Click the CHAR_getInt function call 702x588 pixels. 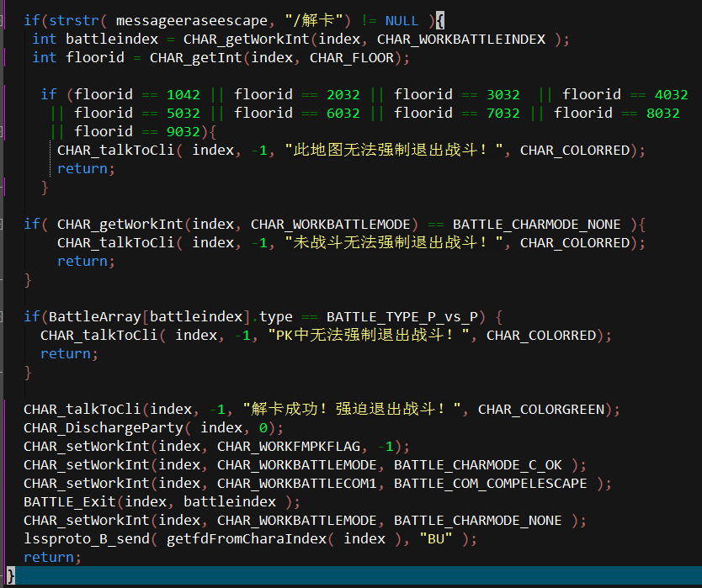point(195,58)
